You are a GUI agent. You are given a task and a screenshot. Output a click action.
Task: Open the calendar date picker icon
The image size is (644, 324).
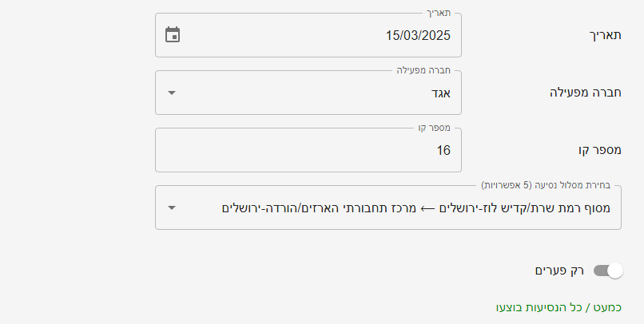point(173,35)
